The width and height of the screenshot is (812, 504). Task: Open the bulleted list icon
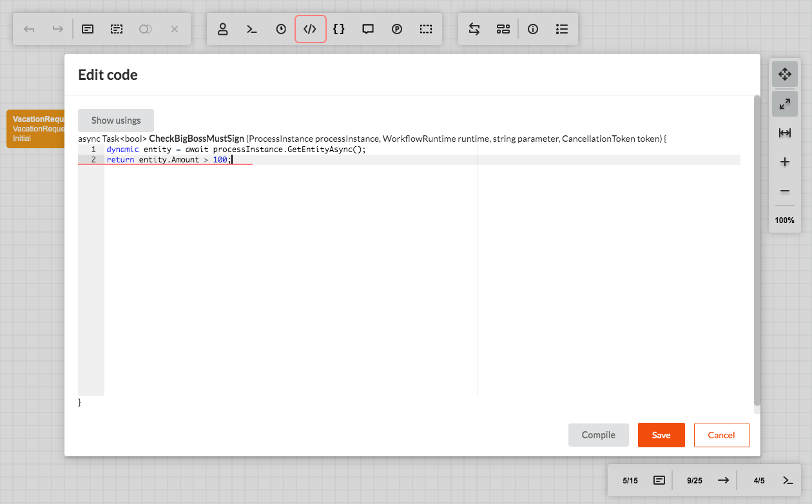(x=562, y=29)
